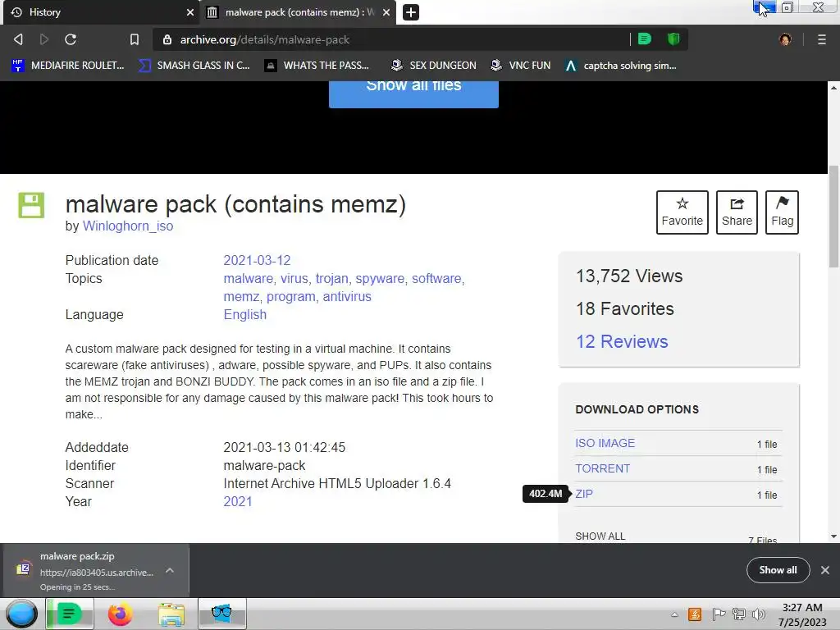This screenshot has width=840, height=630.
Task: Open the trojan topic link
Action: click(331, 279)
